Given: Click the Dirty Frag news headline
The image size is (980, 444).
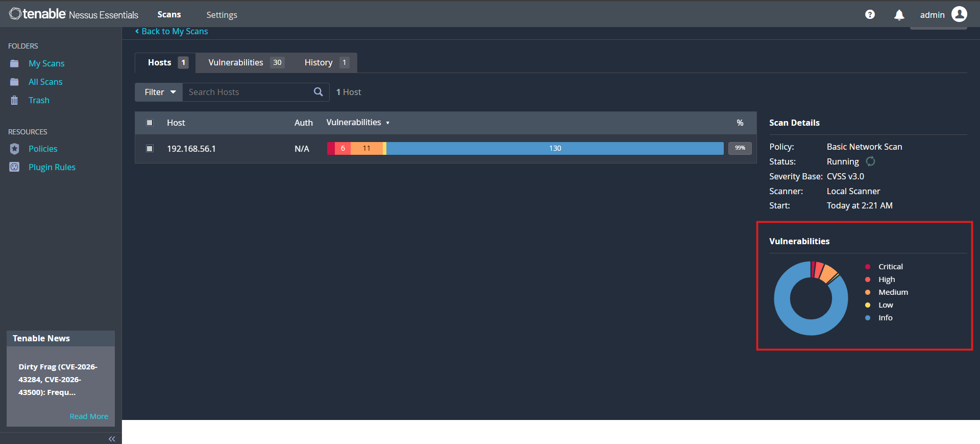Looking at the screenshot, I should 58,380.
